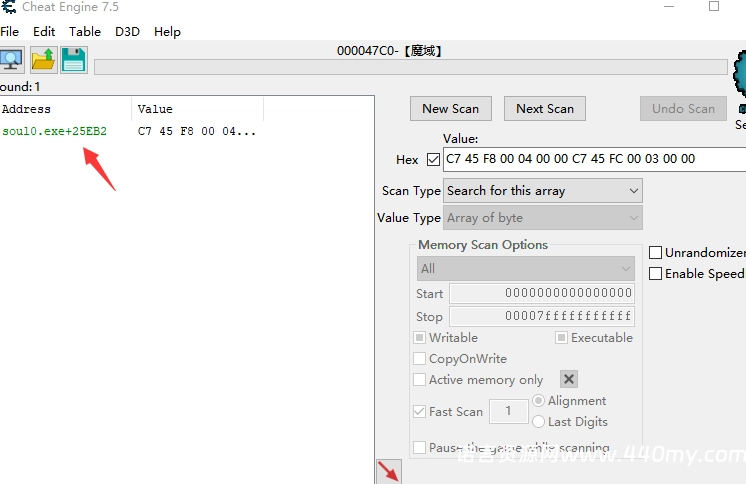Screen dimensions: 746x484
Task: Enable the Unrandomizer checkbox
Action: (655, 252)
